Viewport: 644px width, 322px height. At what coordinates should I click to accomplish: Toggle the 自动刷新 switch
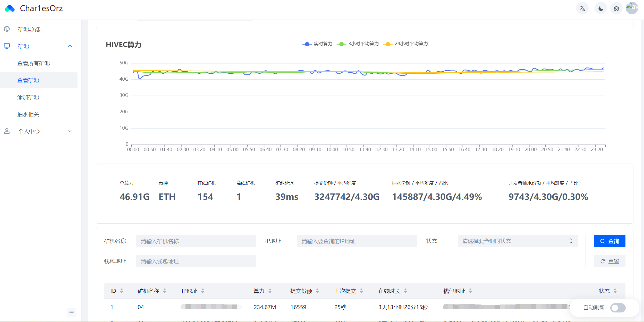pos(617,308)
